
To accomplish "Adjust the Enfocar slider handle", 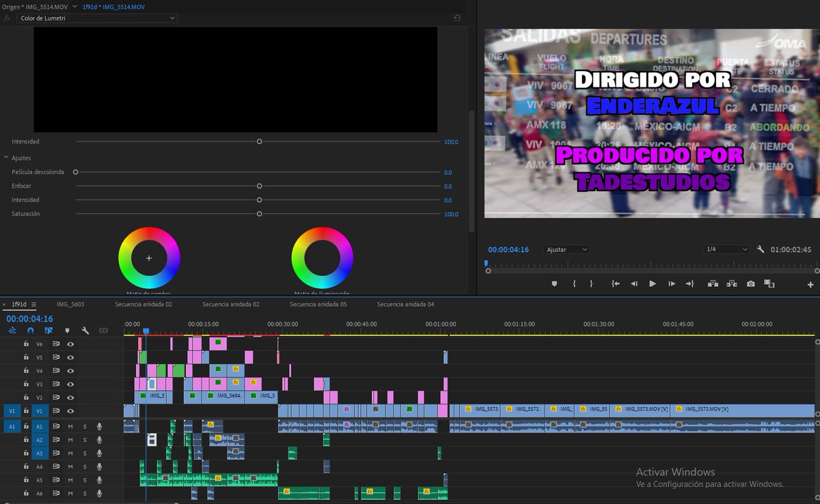I will point(259,186).
